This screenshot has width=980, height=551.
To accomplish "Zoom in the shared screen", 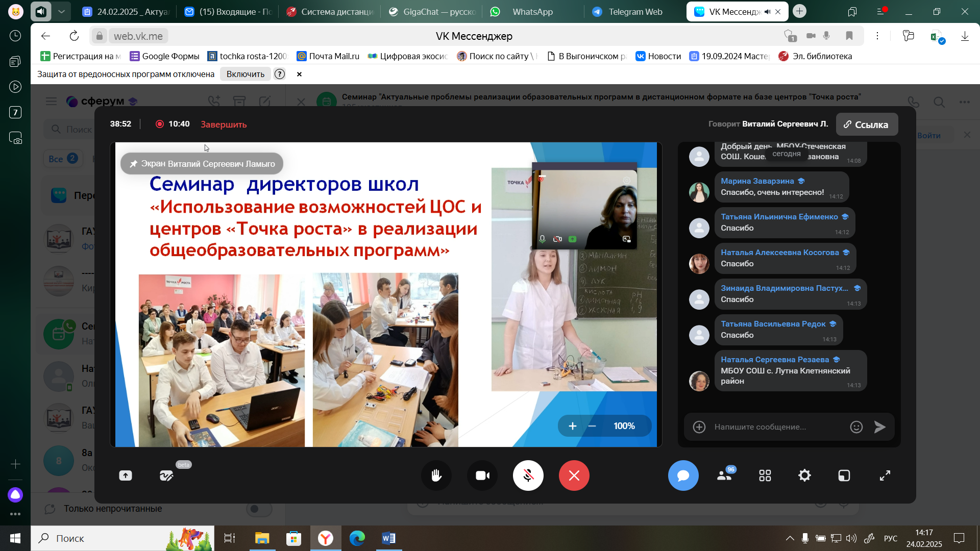I will tap(573, 426).
